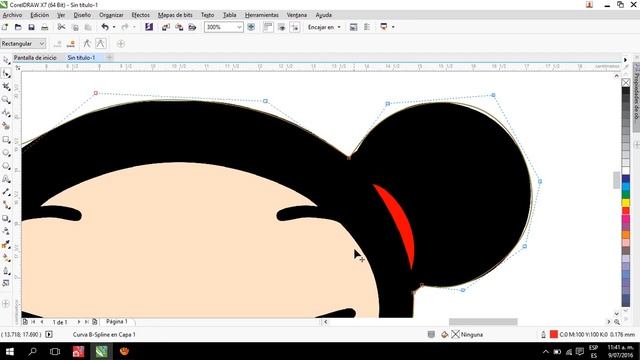Pick the no-fill X swatch in palette
Screen dimensions: 640x360
pos(626,83)
